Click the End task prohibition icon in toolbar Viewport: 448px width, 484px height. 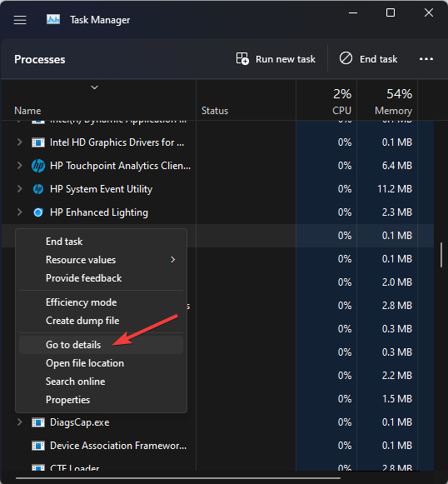(x=346, y=58)
